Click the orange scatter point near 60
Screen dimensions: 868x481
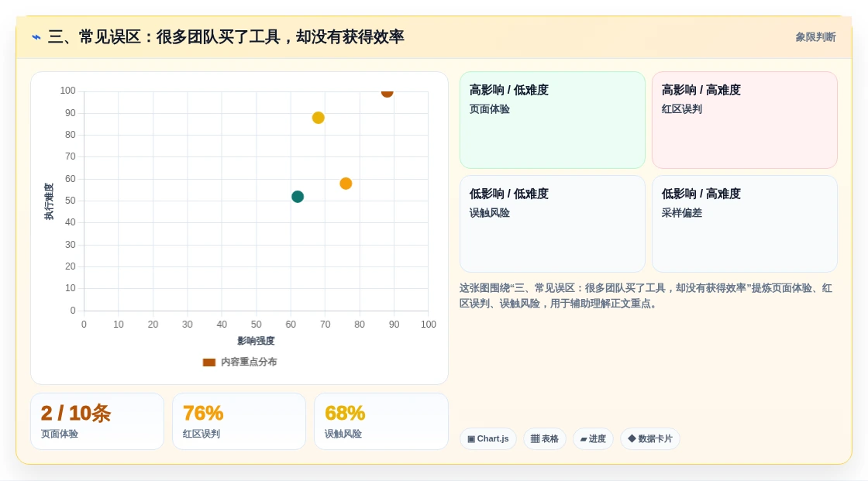pos(346,184)
